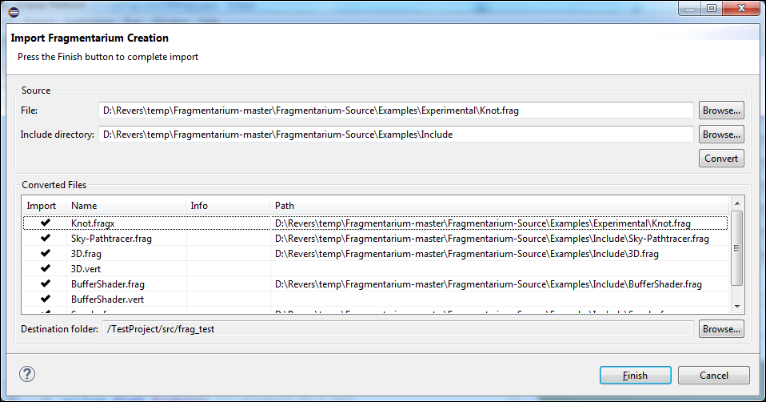The width and height of the screenshot is (766, 402).
Task: Browse for the source File
Action: pyautogui.click(x=721, y=110)
